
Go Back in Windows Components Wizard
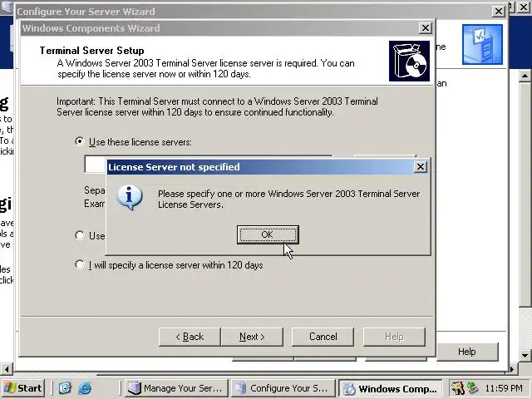coord(190,337)
